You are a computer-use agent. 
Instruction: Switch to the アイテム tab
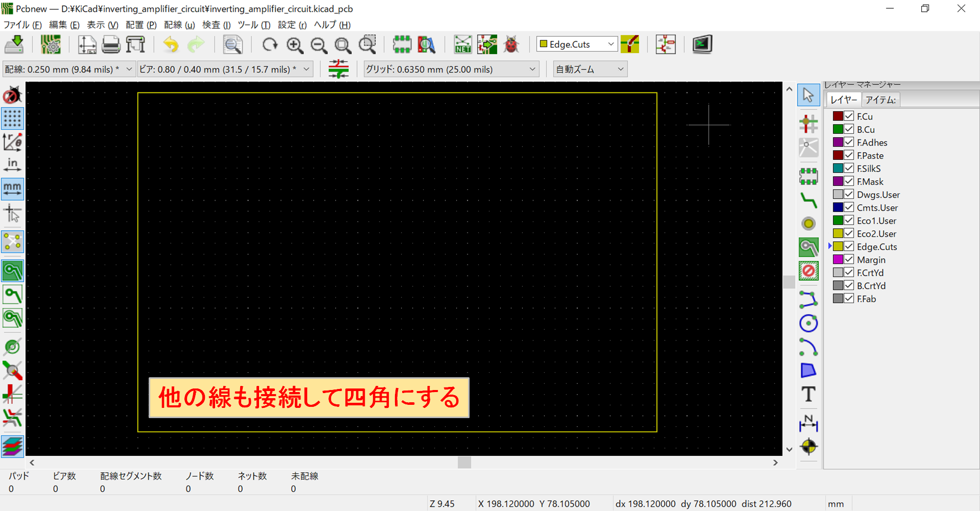click(x=881, y=99)
